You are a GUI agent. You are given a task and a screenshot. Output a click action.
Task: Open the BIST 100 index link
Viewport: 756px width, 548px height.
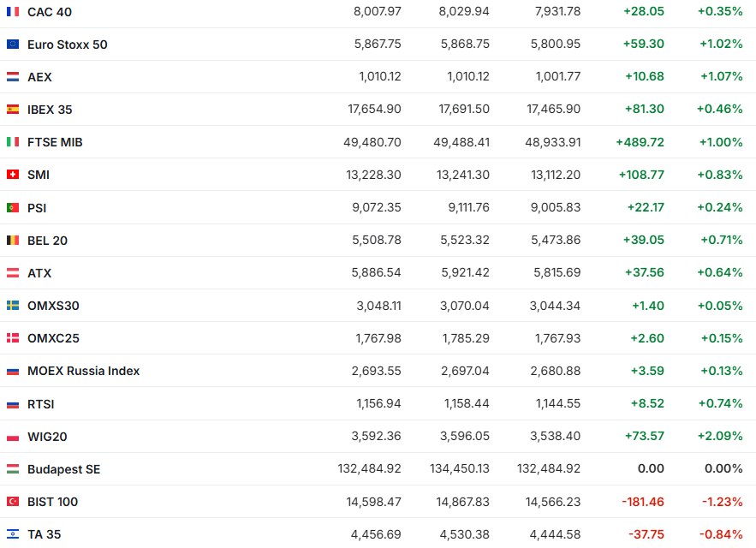pos(52,502)
